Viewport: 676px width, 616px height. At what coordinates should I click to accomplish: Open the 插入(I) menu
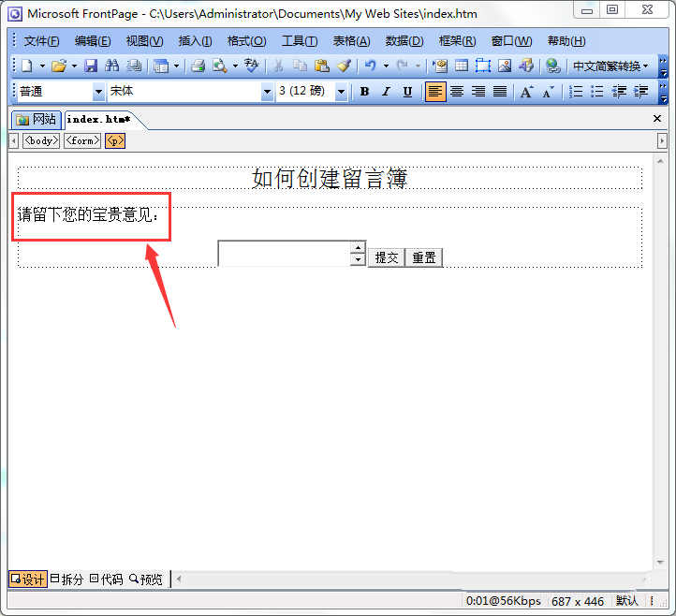(196, 41)
